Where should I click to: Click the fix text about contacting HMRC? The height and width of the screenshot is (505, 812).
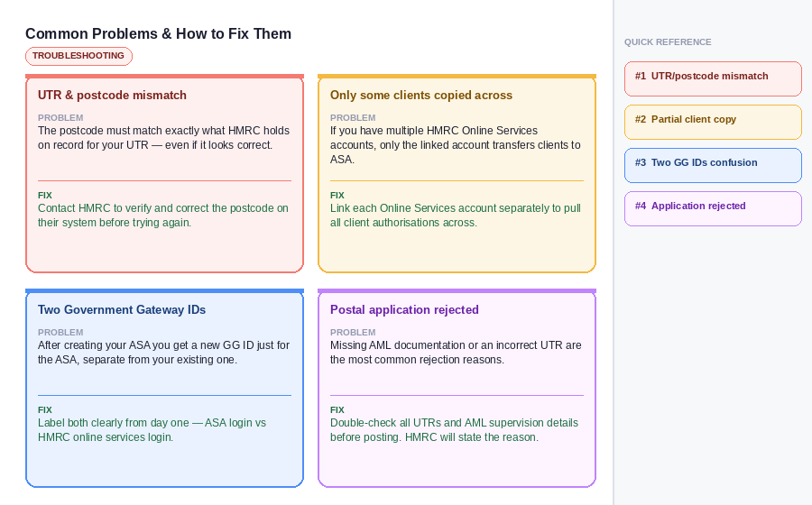pyautogui.click(x=163, y=216)
